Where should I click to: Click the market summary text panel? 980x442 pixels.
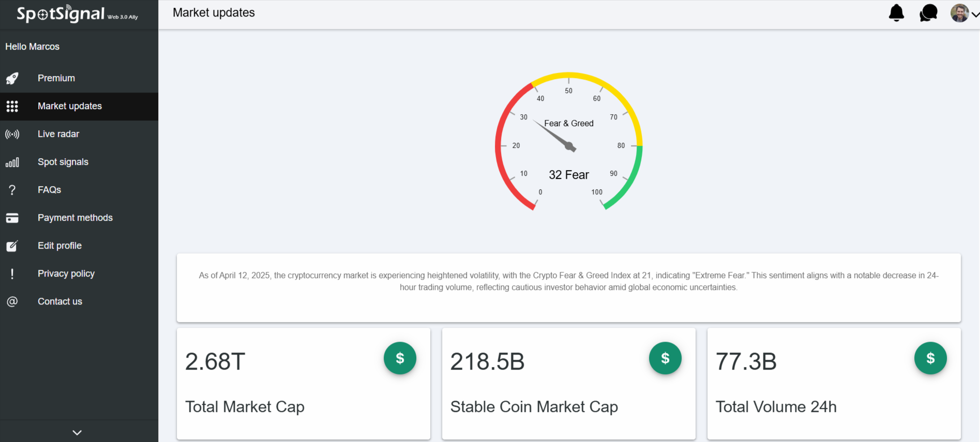(568, 287)
